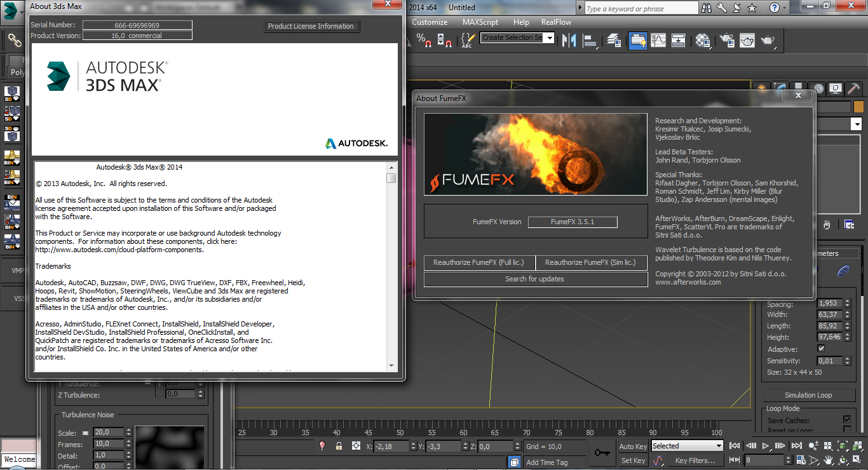This screenshot has height=470, width=868.
Task: Open the Material Editor
Action: 703,40
